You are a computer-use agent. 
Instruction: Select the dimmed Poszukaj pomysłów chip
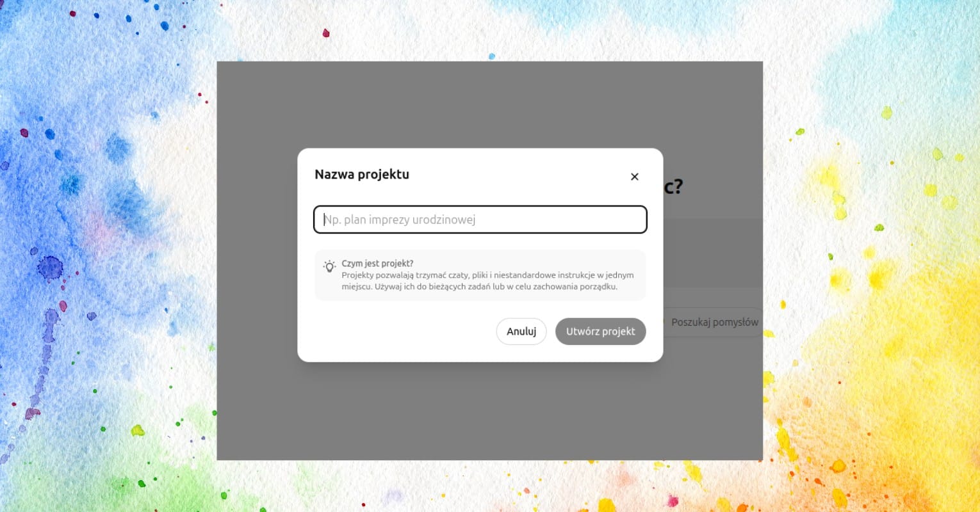click(714, 323)
